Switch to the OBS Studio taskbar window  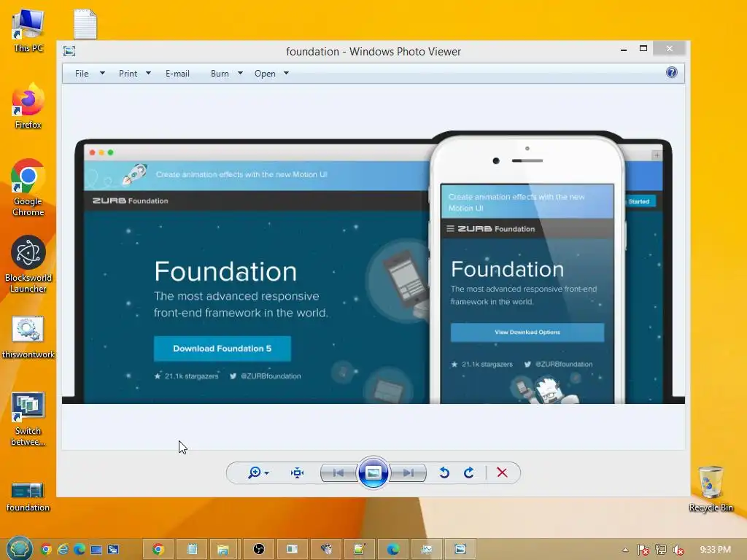point(259,550)
